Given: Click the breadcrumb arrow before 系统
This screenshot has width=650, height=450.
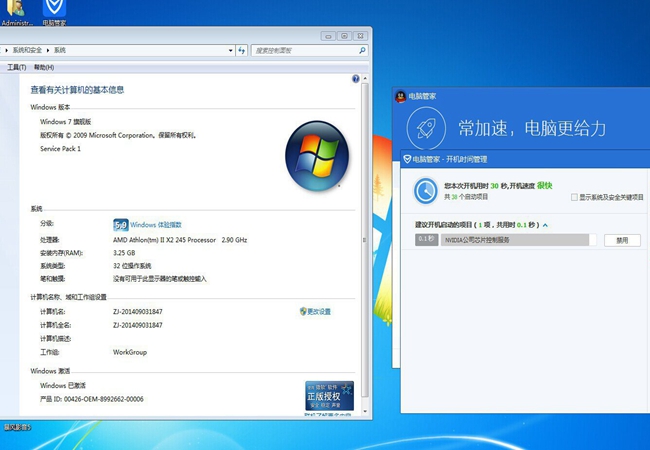Looking at the screenshot, I should click(x=48, y=50).
